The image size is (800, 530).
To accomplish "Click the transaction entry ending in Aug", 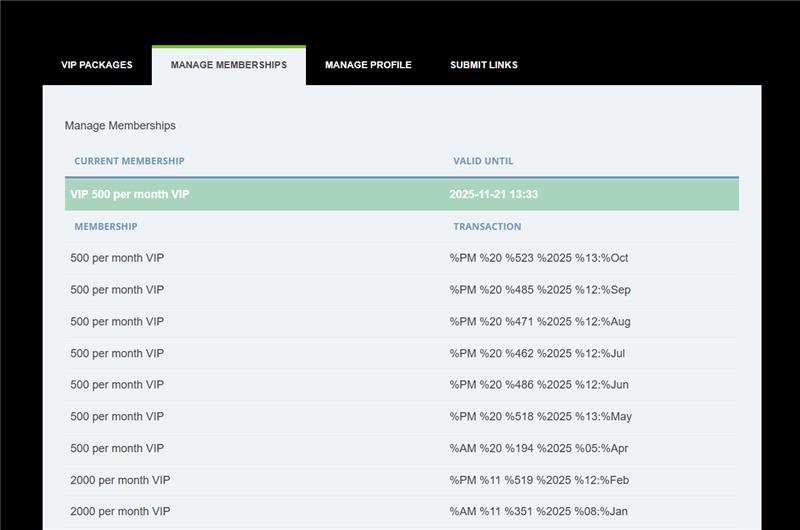I will click(x=540, y=322).
